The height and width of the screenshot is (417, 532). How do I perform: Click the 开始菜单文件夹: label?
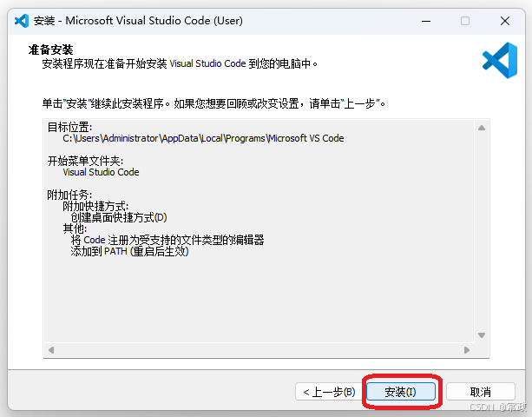tap(85, 161)
